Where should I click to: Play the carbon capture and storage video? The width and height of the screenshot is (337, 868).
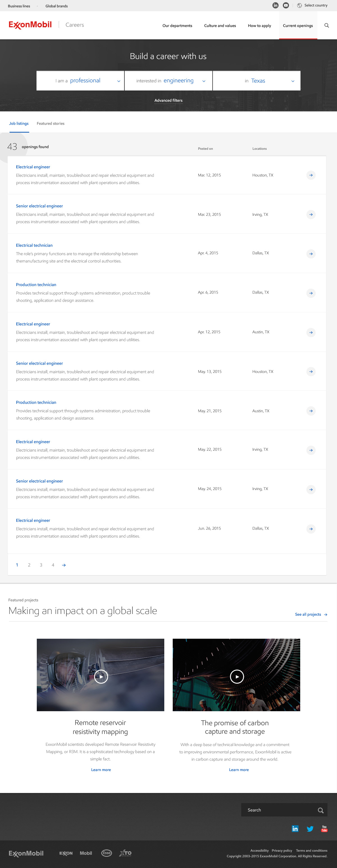[237, 676]
